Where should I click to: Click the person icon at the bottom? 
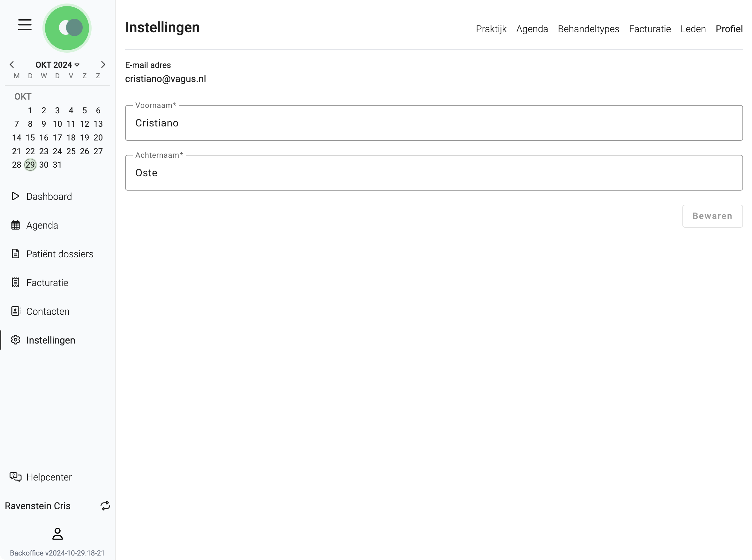(57, 533)
